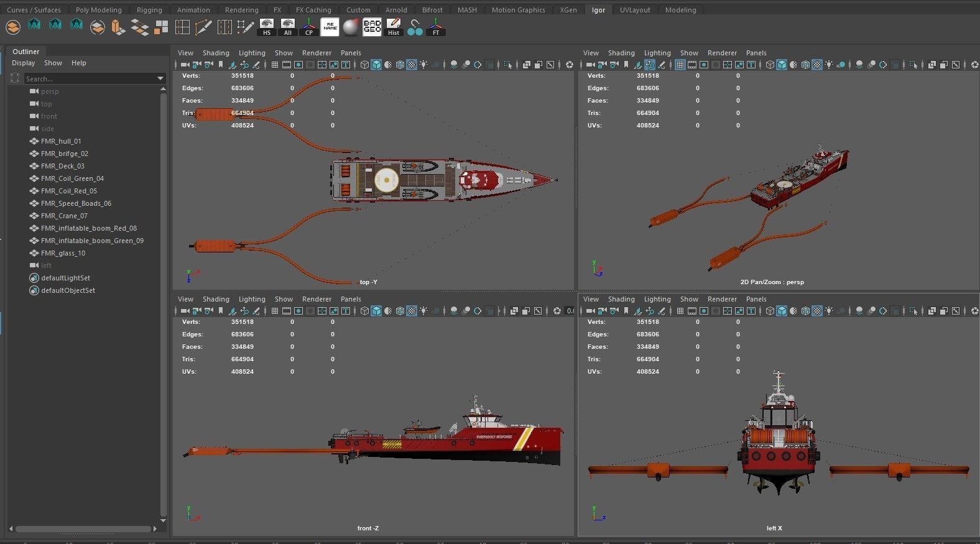The width and height of the screenshot is (980, 544).
Task: Toggle smooth shade all in front view panel
Action: [376, 311]
